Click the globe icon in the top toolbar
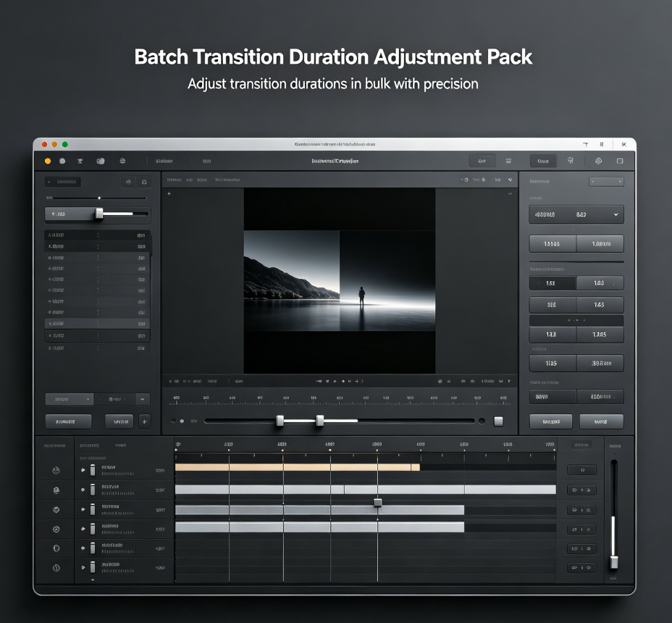672x623 pixels. 122,161
